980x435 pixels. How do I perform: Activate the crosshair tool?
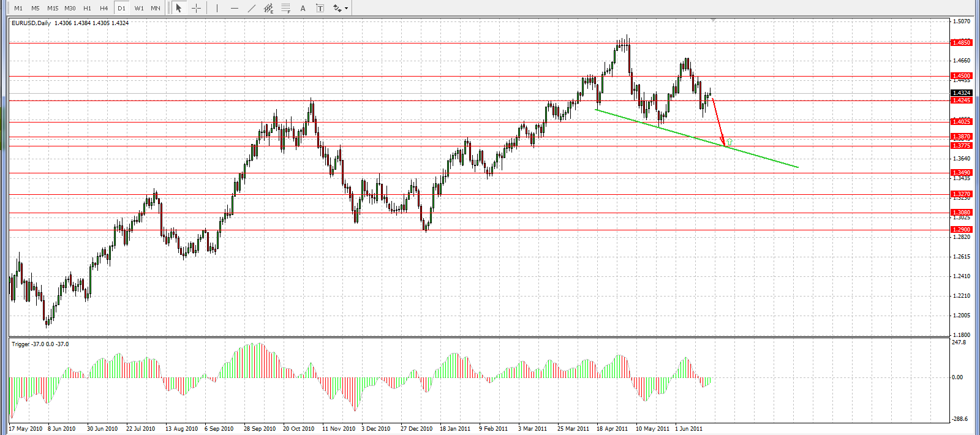click(196, 8)
